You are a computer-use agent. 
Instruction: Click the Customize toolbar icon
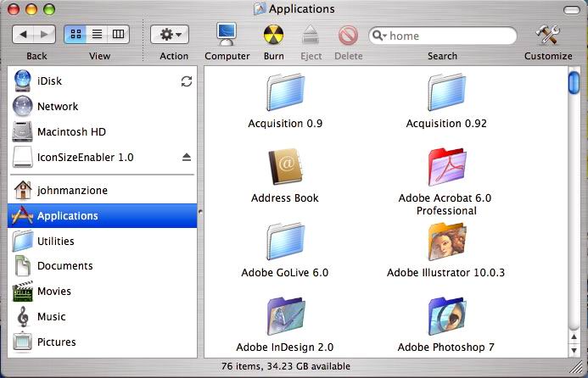click(548, 35)
